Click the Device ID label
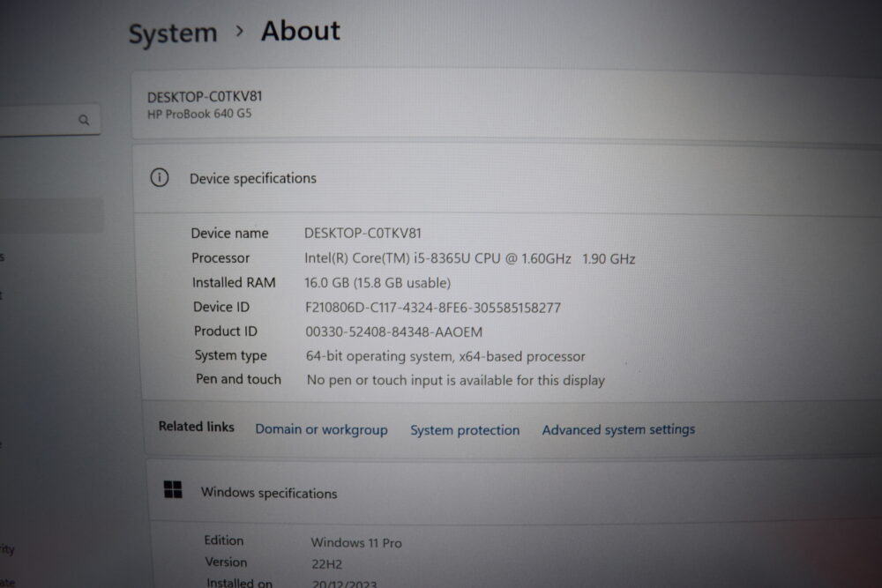This screenshot has height=588, width=882. [x=221, y=307]
